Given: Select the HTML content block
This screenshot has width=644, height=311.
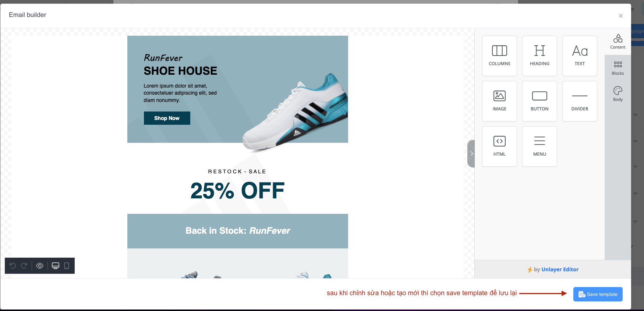Looking at the screenshot, I should point(499,146).
